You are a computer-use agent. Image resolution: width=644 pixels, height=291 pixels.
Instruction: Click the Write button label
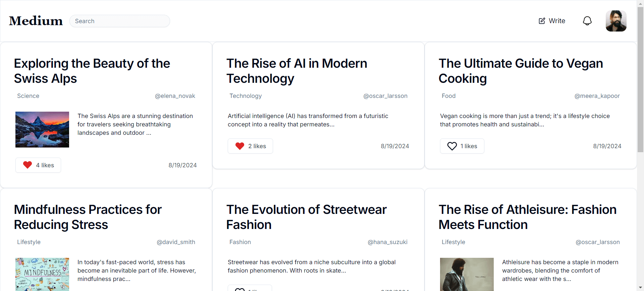pos(557,21)
